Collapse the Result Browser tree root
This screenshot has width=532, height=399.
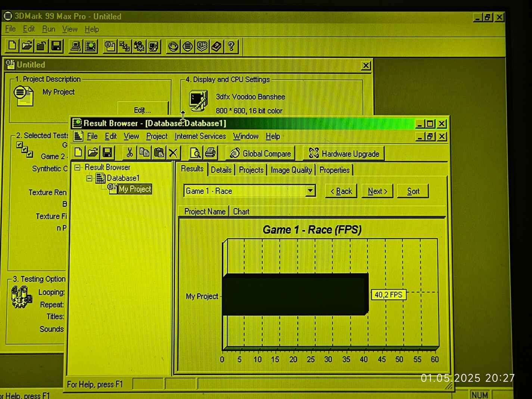coord(77,167)
